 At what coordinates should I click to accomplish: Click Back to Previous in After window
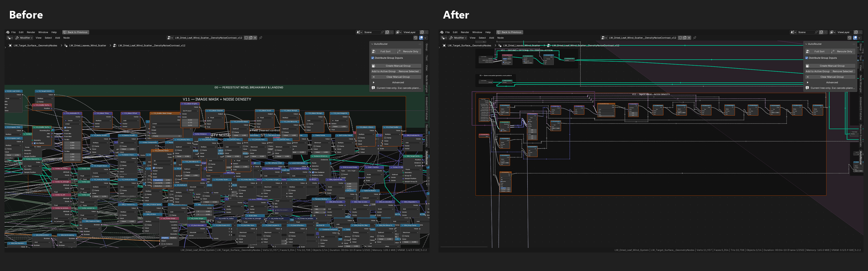(509, 32)
